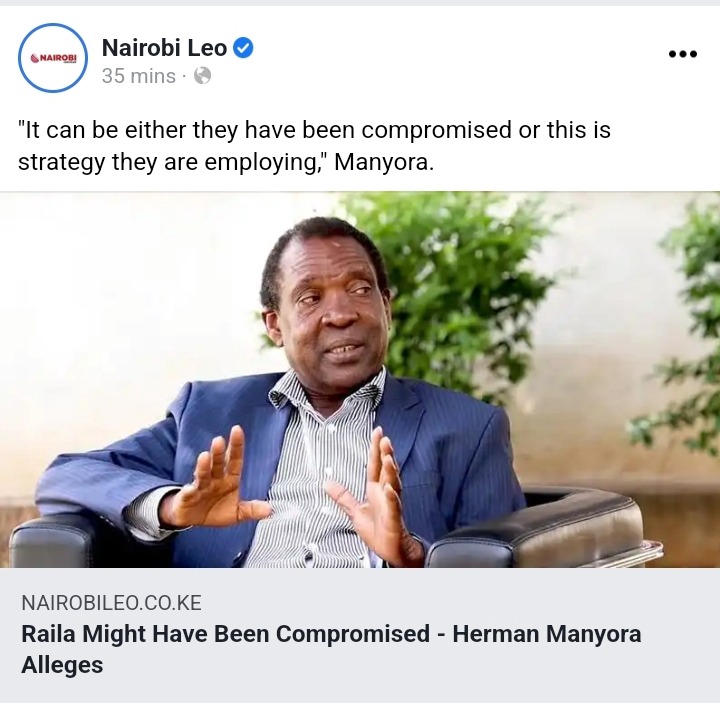Click the globe public audience icon
The width and height of the screenshot is (720, 703).
[202, 76]
